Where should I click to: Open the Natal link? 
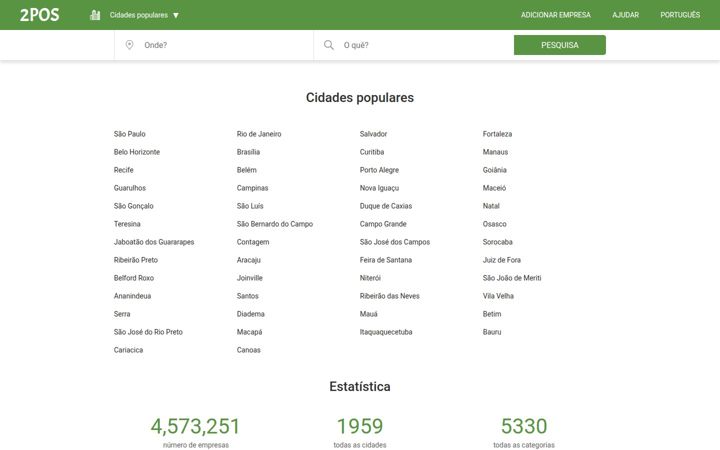click(491, 206)
